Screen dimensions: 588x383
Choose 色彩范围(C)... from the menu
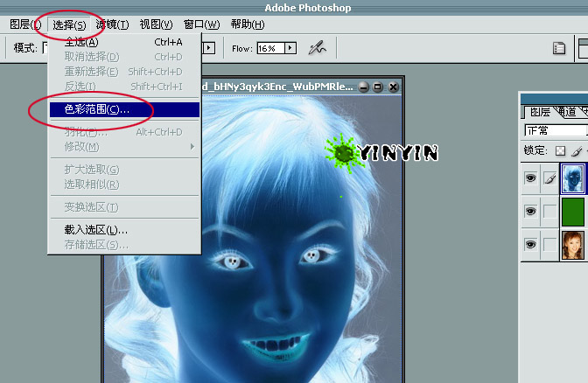(124, 109)
